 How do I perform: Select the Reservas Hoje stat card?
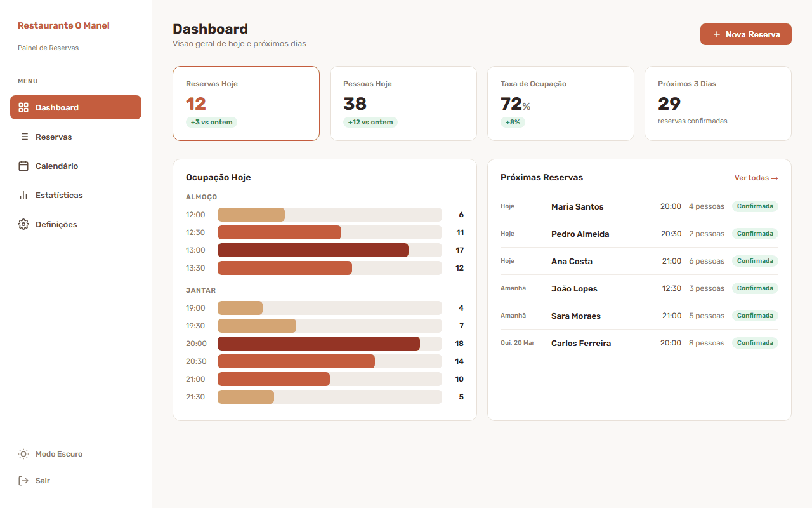point(246,103)
